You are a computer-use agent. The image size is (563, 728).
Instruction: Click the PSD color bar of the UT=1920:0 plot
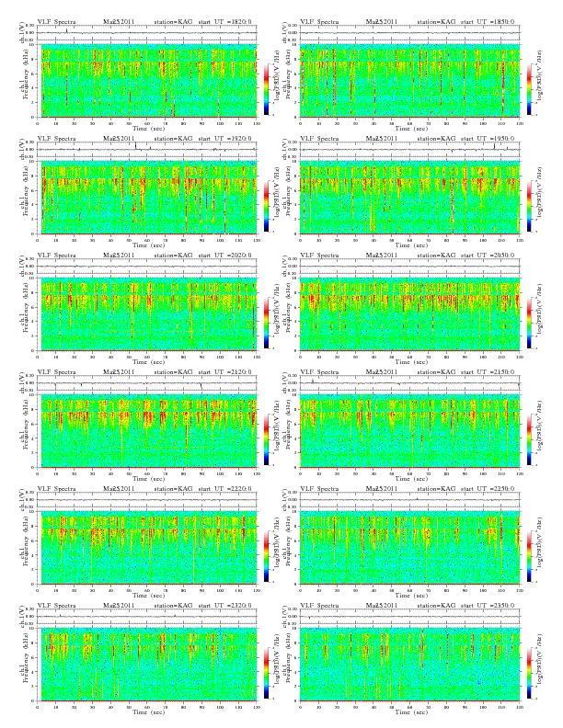click(x=266, y=206)
